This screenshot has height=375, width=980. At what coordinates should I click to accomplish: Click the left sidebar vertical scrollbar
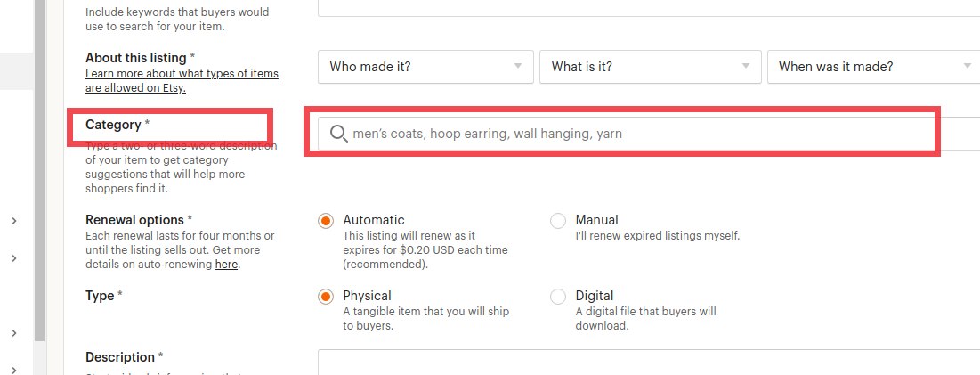coord(39,170)
